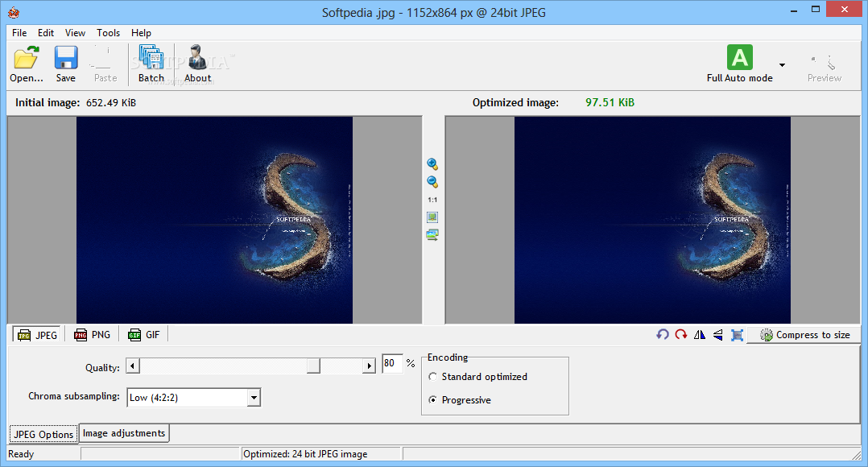868x467 pixels.
Task: Rotate image clockwise with red arrow
Action: [x=681, y=335]
